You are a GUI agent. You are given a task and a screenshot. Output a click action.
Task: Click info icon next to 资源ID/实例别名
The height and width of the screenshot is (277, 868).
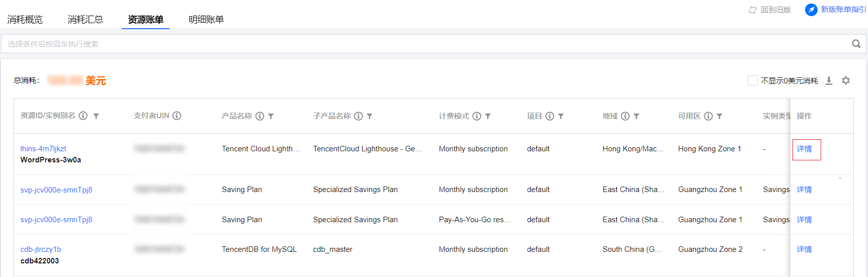click(x=83, y=116)
